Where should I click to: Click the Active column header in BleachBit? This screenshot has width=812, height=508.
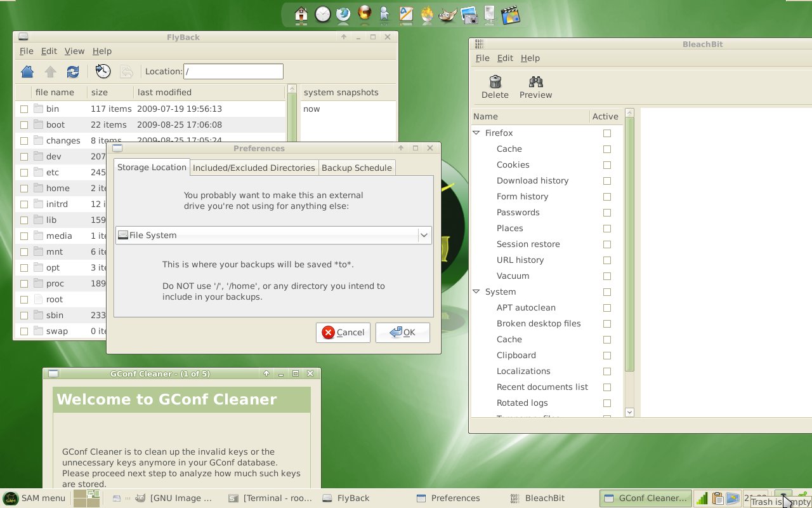tap(606, 116)
